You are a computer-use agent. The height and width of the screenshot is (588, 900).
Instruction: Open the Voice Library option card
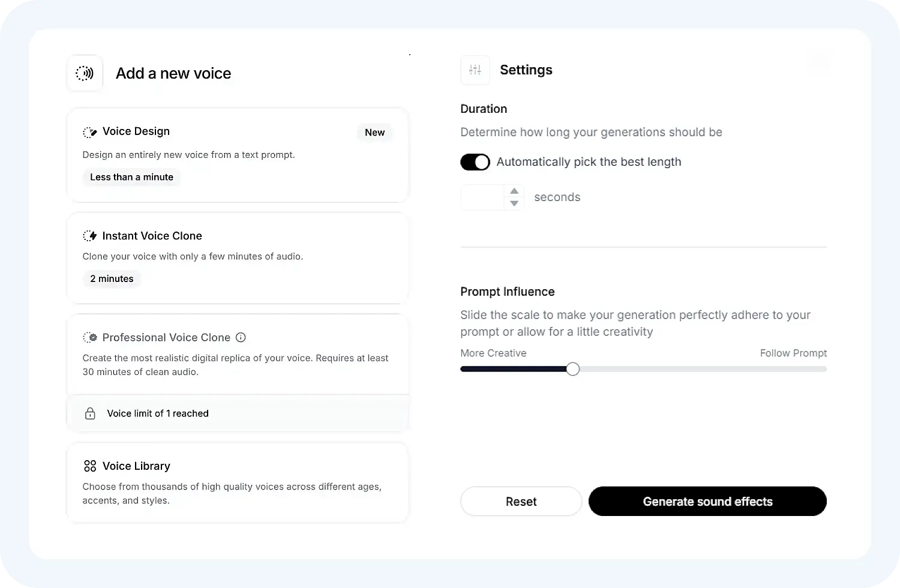tap(238, 483)
